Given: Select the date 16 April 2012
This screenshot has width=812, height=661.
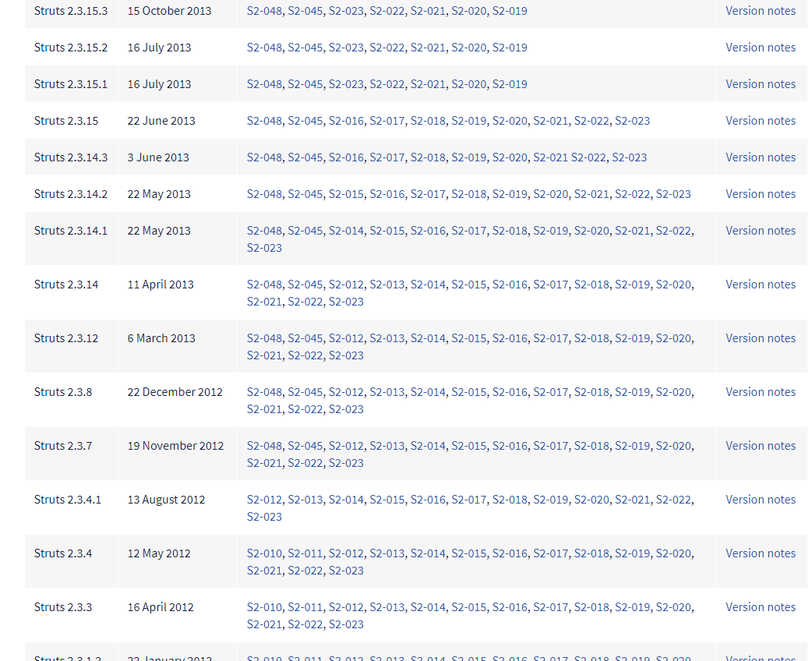Looking at the screenshot, I should click(x=161, y=607).
